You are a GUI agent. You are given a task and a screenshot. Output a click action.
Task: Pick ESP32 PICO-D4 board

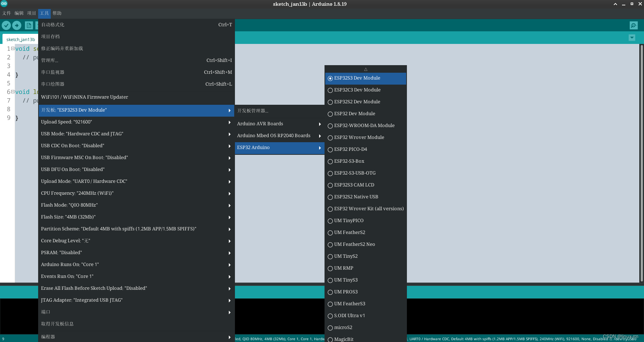tap(366, 149)
